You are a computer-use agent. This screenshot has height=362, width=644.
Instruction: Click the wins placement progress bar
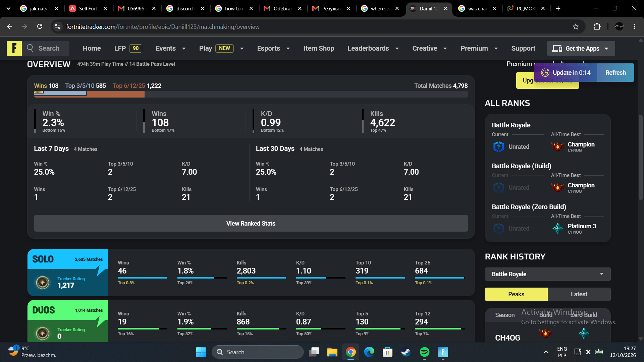click(x=251, y=94)
